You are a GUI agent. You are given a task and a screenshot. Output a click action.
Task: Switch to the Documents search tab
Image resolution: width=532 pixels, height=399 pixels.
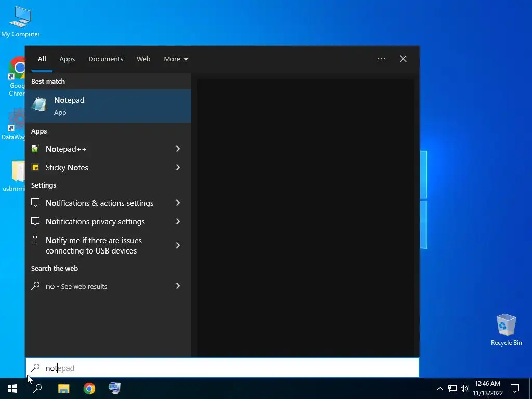click(105, 59)
